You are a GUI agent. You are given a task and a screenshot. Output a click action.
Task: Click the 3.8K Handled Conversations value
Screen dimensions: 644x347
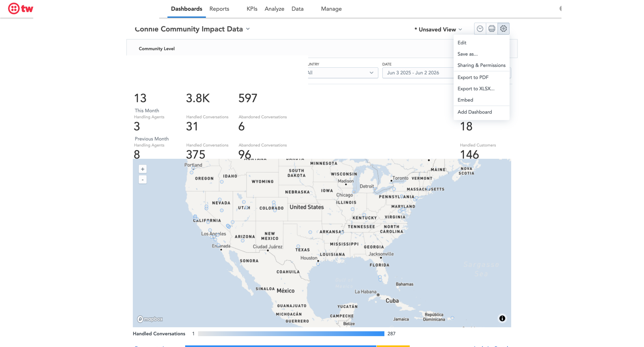198,98
